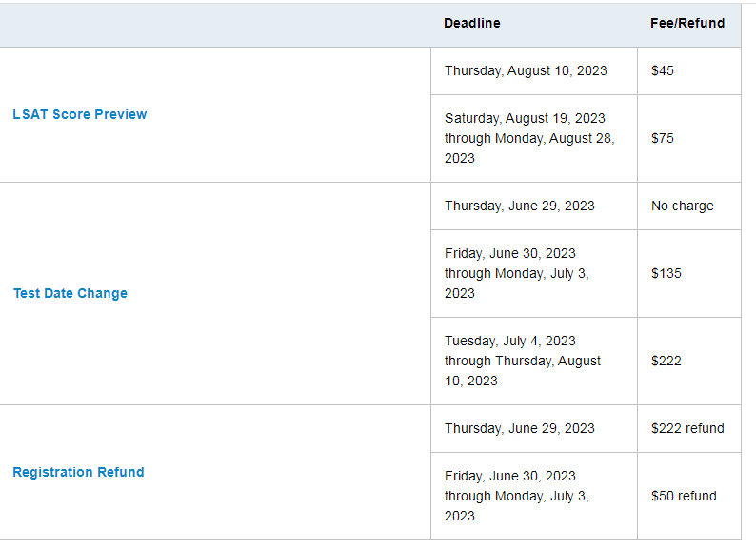Open the LSAT Score Preview link
The image size is (756, 549).
(80, 114)
